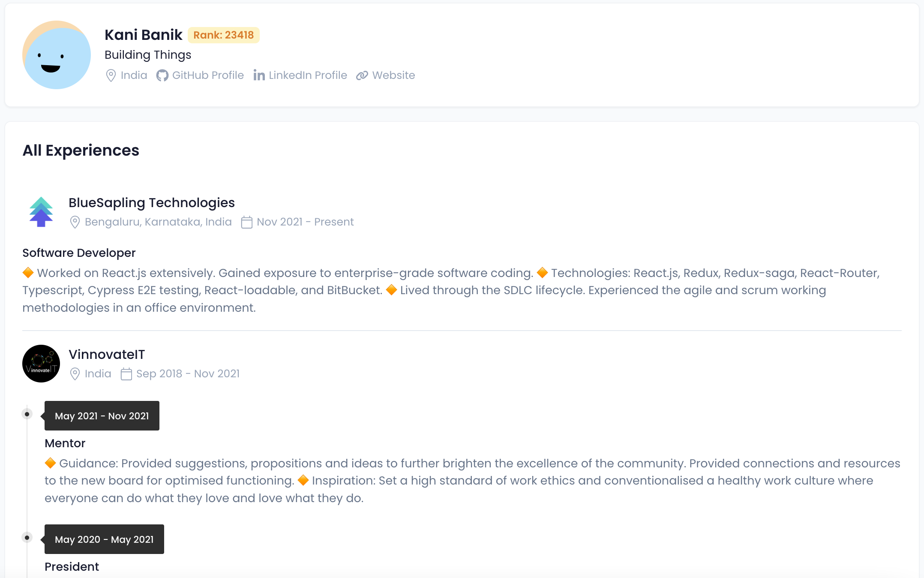Select the May 2021 - Nov 2021 timeline label
This screenshot has width=924, height=578.
(x=102, y=416)
